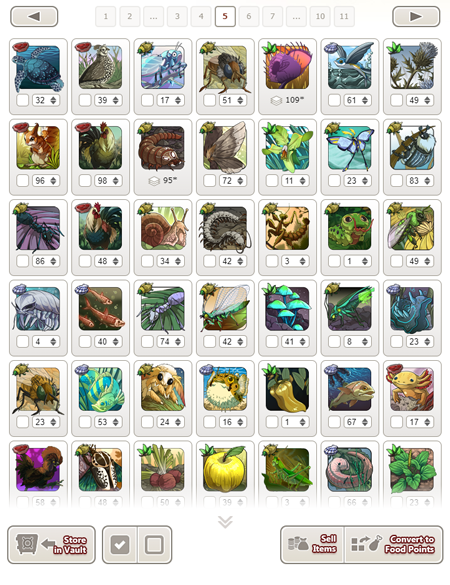Select the red squirrel item icon
This screenshot has height=585, width=450.
click(38, 147)
